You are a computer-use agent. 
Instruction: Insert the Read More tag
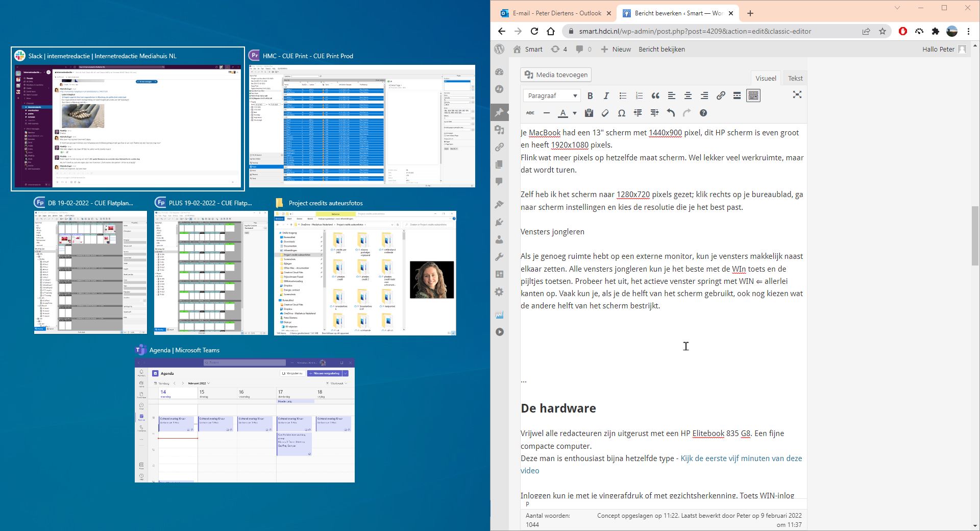coord(737,95)
